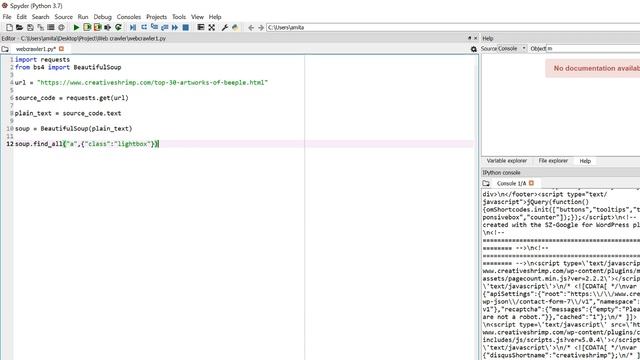Close the Console 1/A tab
Image resolution: width=640 pixels, height=360 pixels.
(531, 183)
